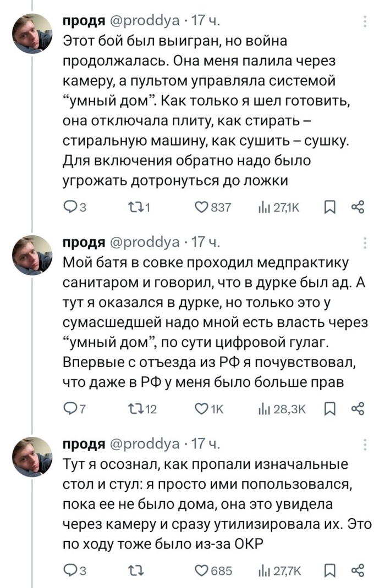Share the tweet with 27,7K views
385x588 pixels.
(359, 570)
